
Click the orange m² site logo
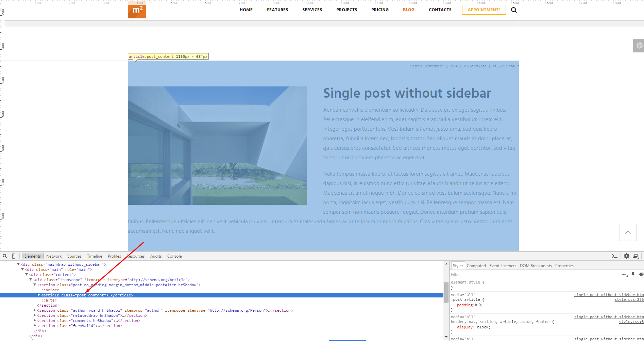click(x=137, y=11)
